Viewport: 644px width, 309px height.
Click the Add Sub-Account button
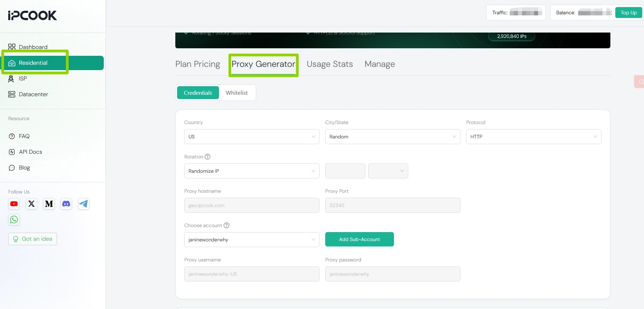click(360, 239)
